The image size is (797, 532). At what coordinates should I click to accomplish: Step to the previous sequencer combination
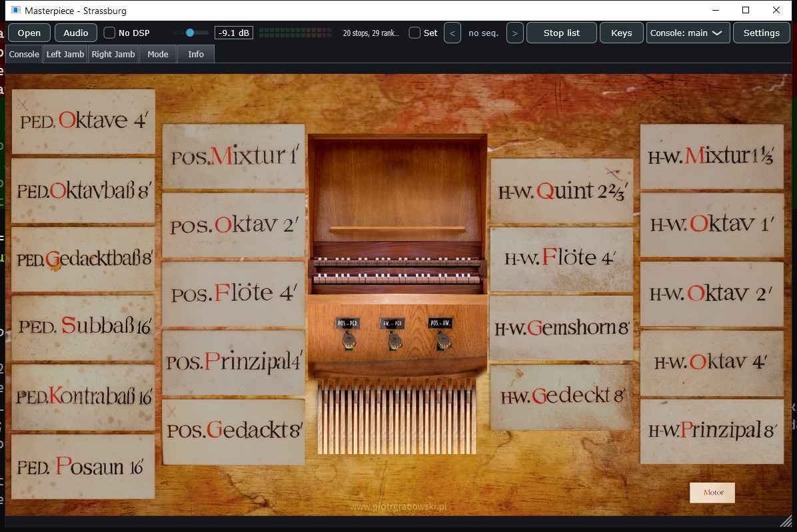tap(452, 33)
